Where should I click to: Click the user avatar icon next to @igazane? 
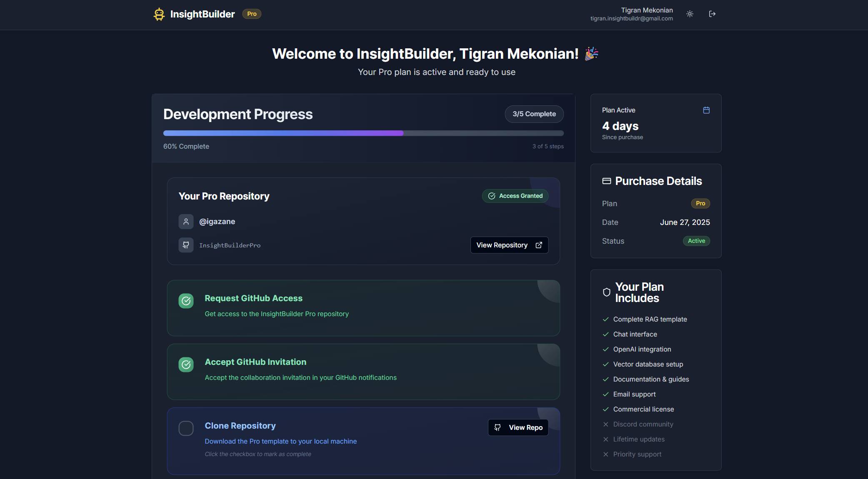(186, 222)
